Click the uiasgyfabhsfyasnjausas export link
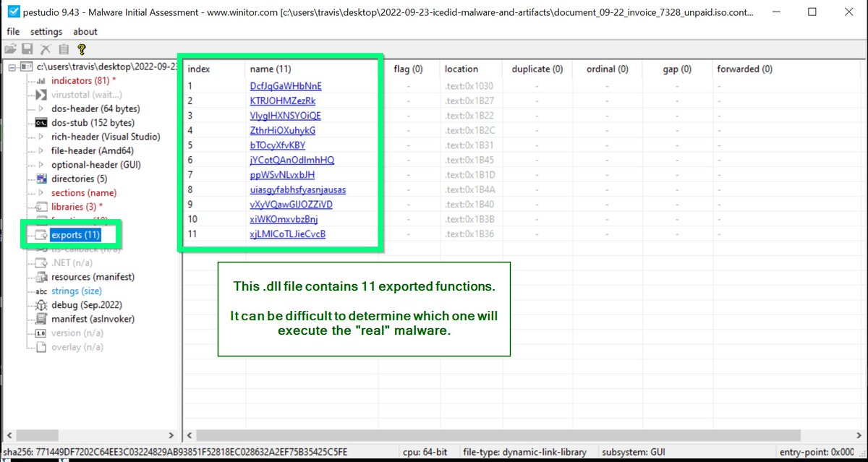 (x=298, y=189)
